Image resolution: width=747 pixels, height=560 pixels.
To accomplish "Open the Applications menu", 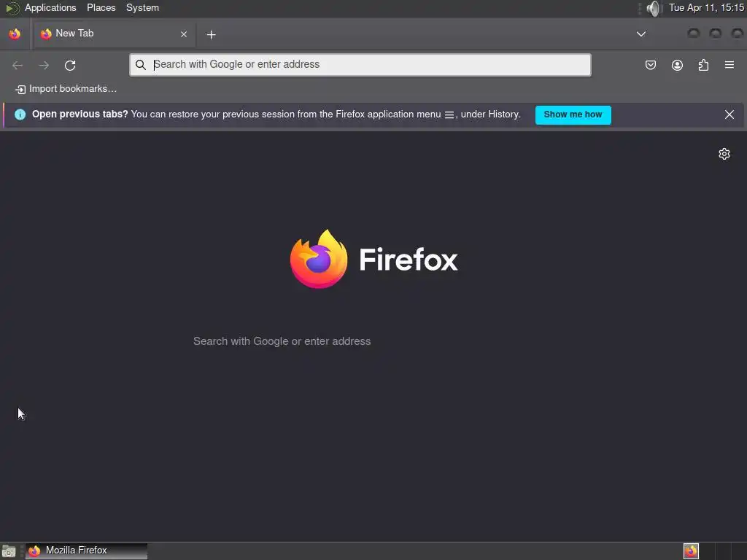I will coord(50,7).
